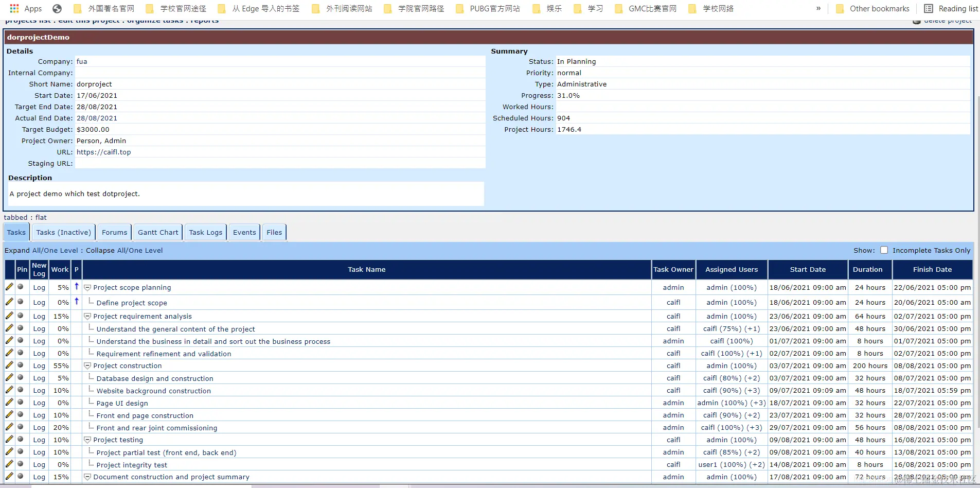Click the Start Date column header
Screen dimensions: 980x488
click(x=808, y=269)
